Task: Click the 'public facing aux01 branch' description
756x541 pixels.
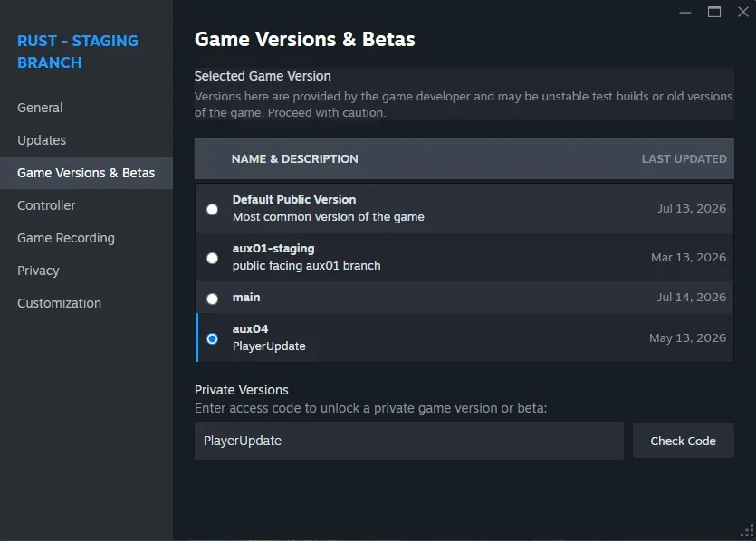Action: (x=307, y=265)
